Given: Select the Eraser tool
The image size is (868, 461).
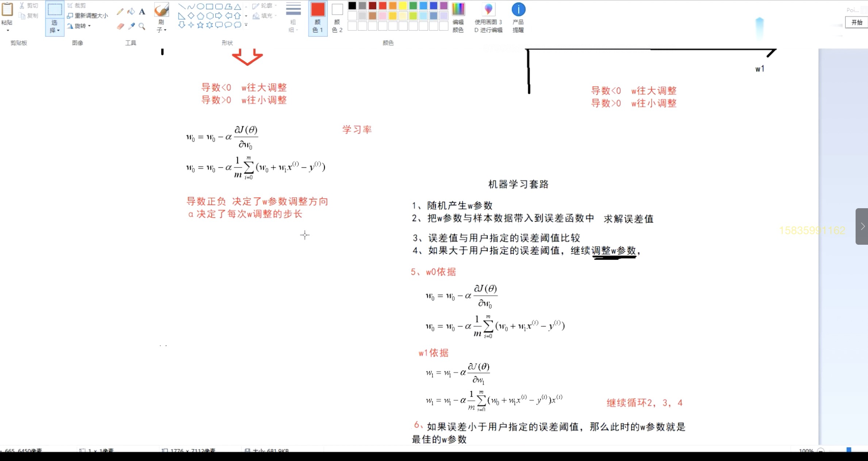Looking at the screenshot, I should (120, 26).
